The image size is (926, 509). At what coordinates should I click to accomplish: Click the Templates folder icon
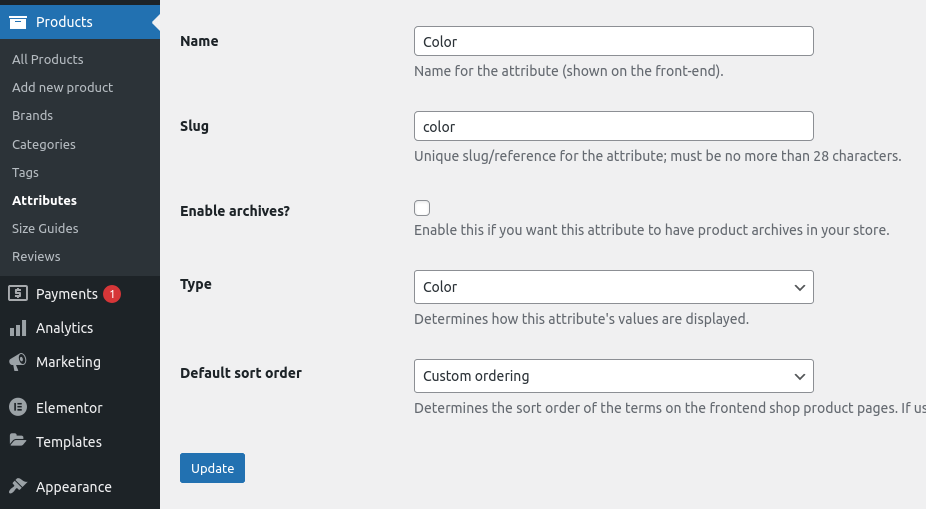18,441
